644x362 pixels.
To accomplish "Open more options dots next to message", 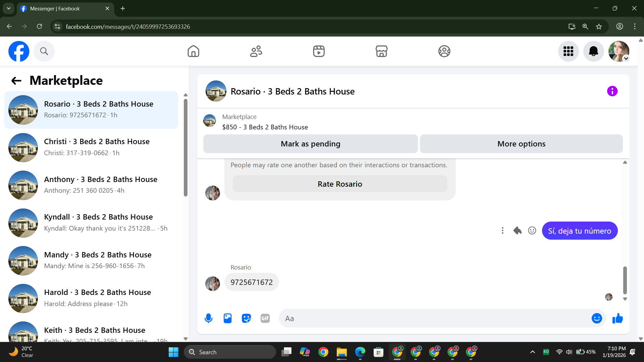I will [502, 231].
